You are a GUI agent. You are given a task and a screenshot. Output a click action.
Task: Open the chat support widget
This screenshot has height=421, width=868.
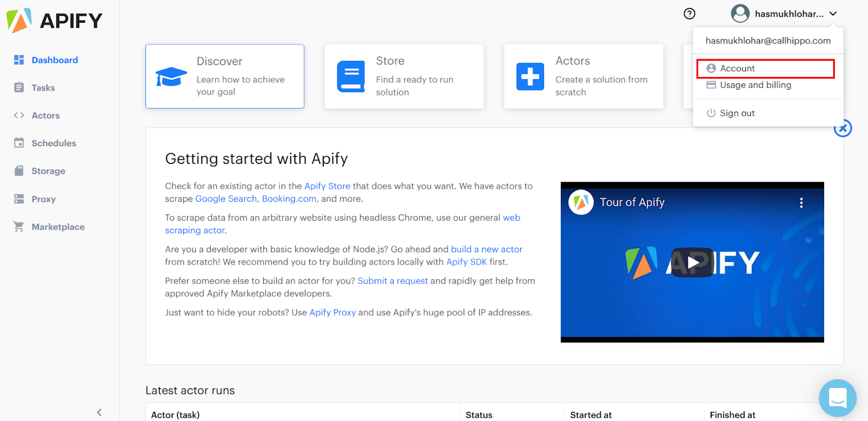tap(838, 398)
